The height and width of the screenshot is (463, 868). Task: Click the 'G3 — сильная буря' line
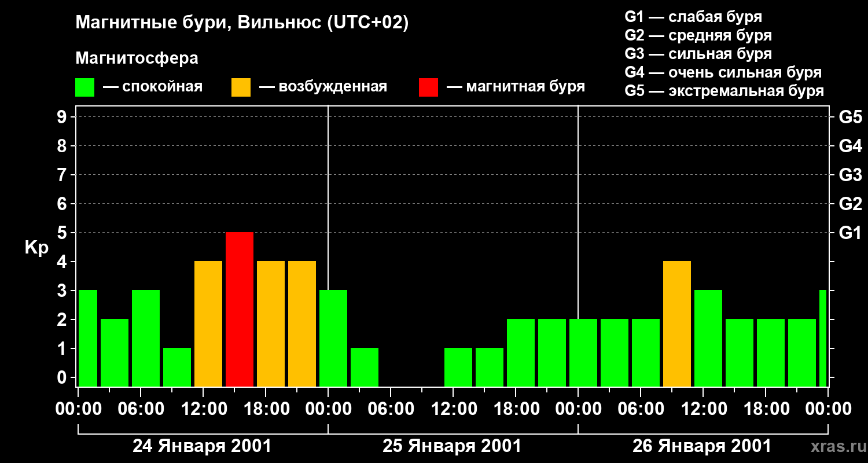tap(698, 54)
